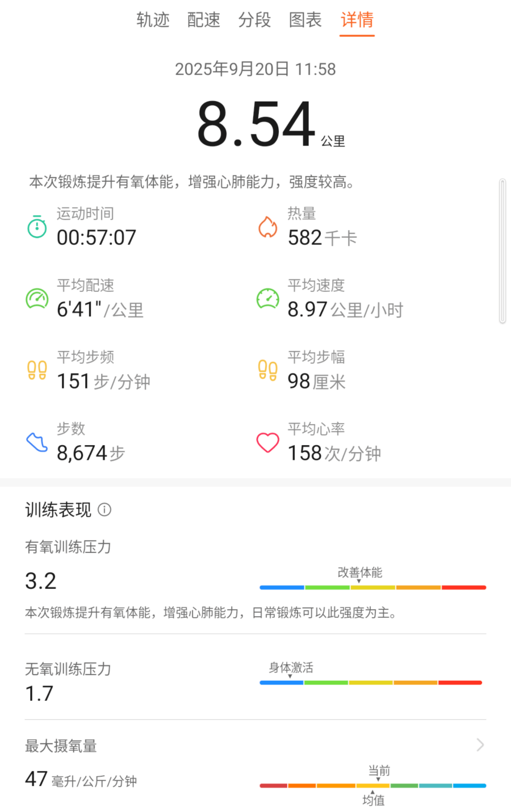This screenshot has height=812, width=511.
Task: Switch to the 轨迹 tab
Action: [x=153, y=20]
